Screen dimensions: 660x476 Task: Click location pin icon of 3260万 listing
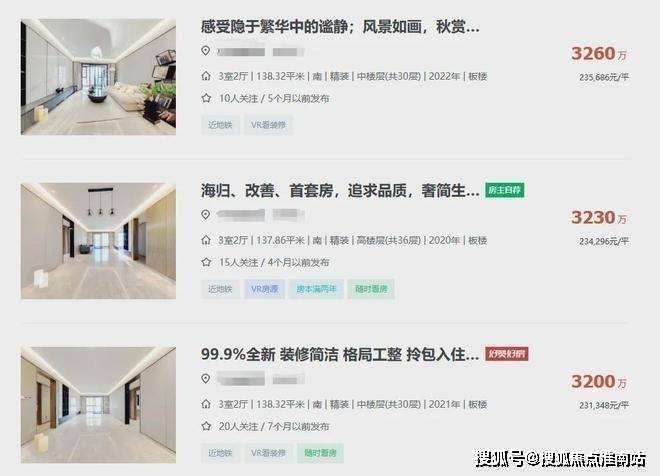205,51
